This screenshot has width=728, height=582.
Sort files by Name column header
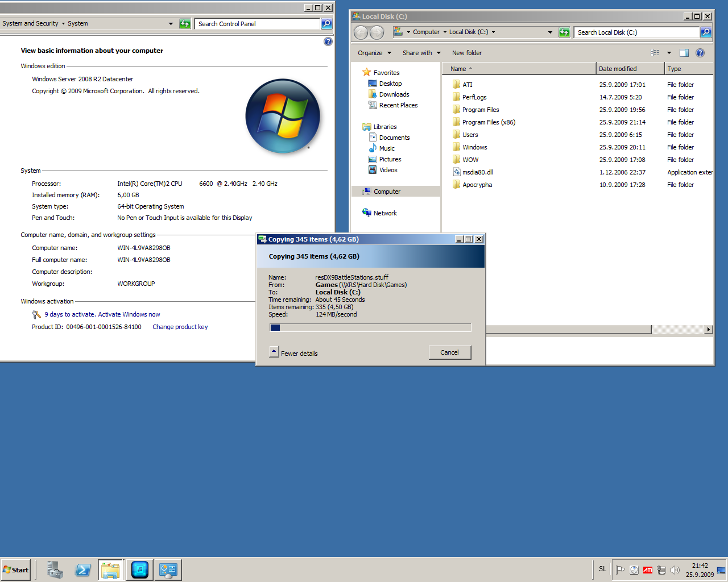pyautogui.click(x=519, y=69)
